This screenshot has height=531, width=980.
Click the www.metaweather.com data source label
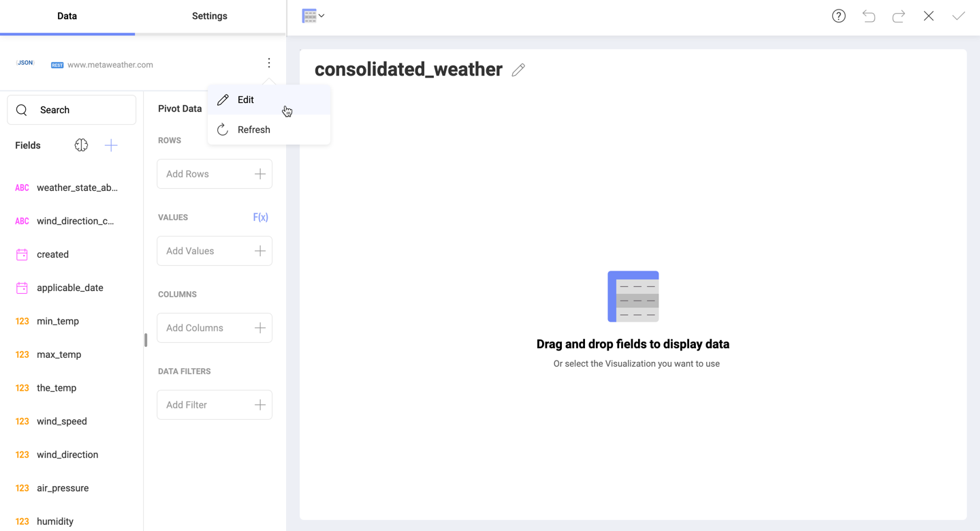pyautogui.click(x=110, y=65)
